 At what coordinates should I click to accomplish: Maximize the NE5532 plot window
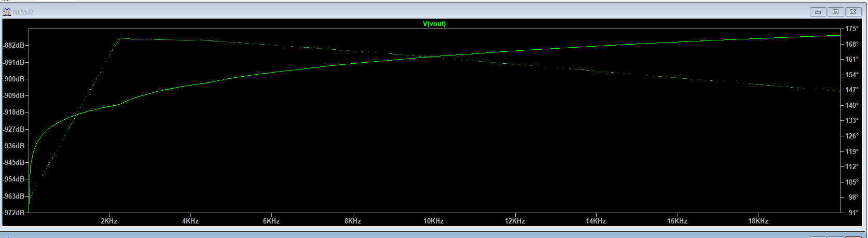pos(835,11)
